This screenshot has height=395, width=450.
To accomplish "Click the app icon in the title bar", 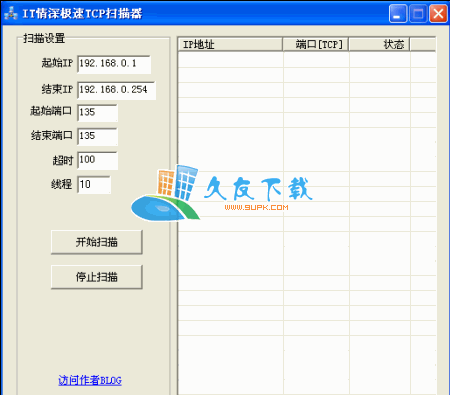I will pyautogui.click(x=11, y=14).
